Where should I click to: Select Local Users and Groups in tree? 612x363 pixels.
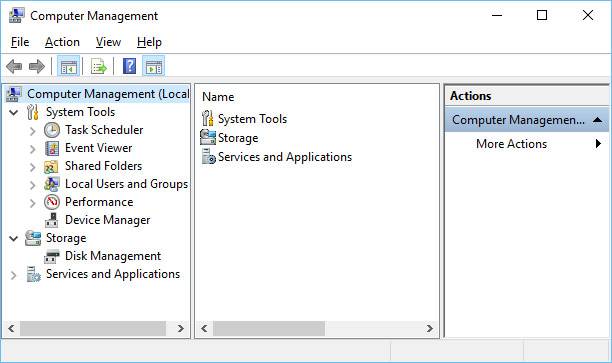pyautogui.click(x=126, y=184)
